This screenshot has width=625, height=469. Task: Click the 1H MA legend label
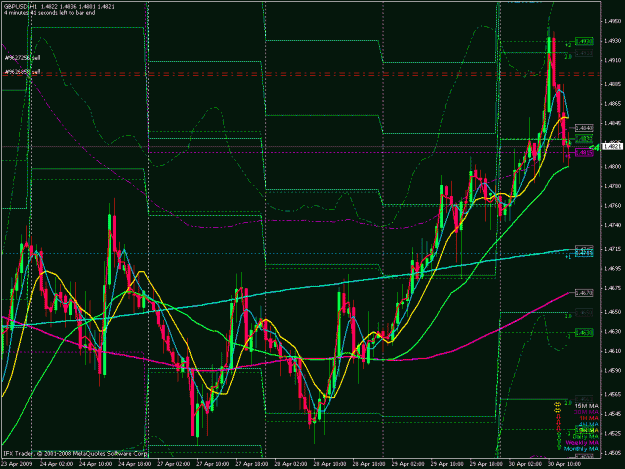click(x=589, y=418)
